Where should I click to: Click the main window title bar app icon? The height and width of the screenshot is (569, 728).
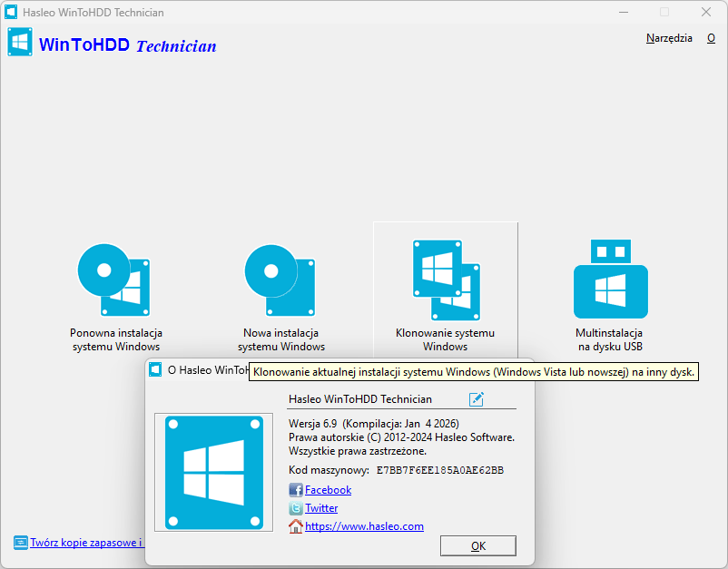pos(11,12)
